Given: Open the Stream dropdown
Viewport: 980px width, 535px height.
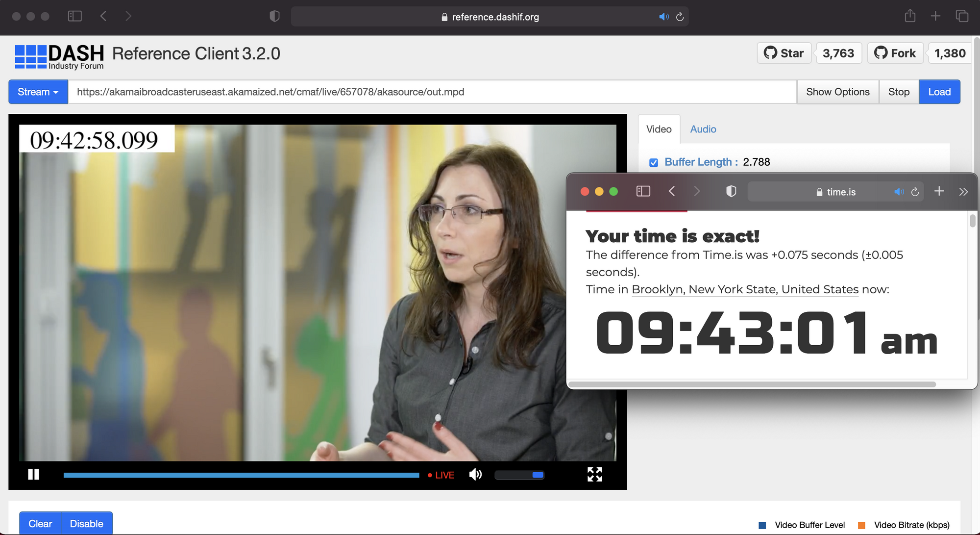Looking at the screenshot, I should 38,92.
